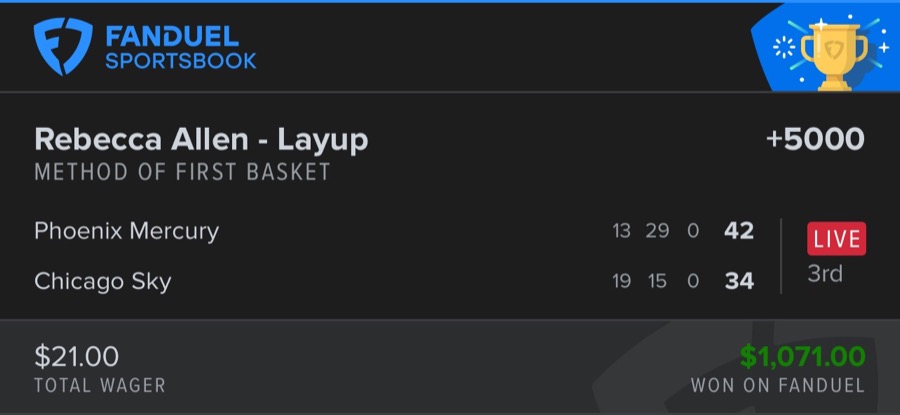Click Chicago Sky's first quarter score 19
This screenshot has width=900, height=415.
click(x=621, y=281)
